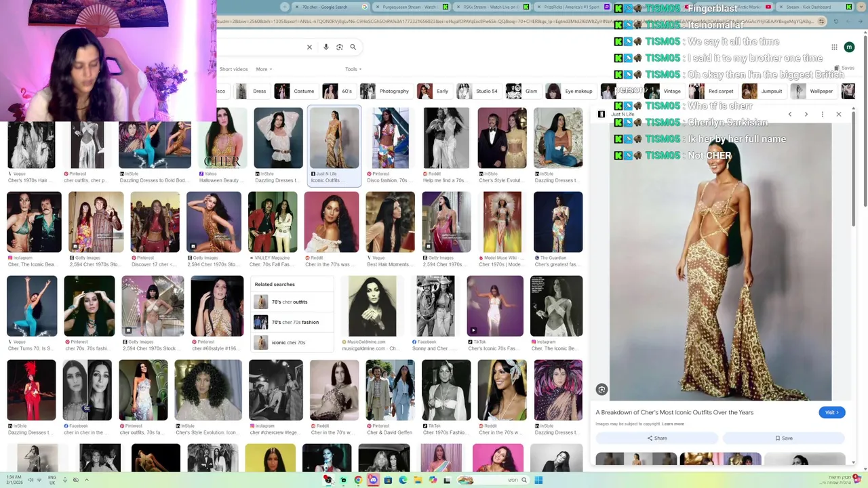Image resolution: width=868 pixels, height=488 pixels.
Task: Go to next image in preview panel
Action: click(x=806, y=114)
